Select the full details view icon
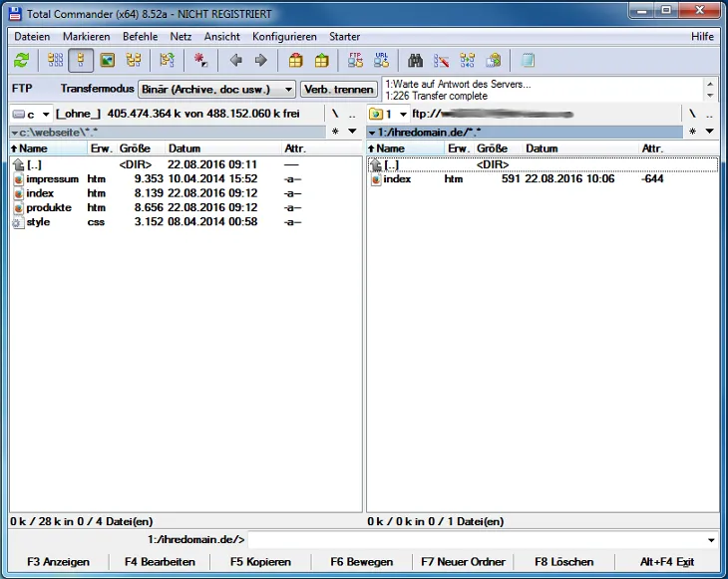The image size is (728, 579). click(x=81, y=61)
